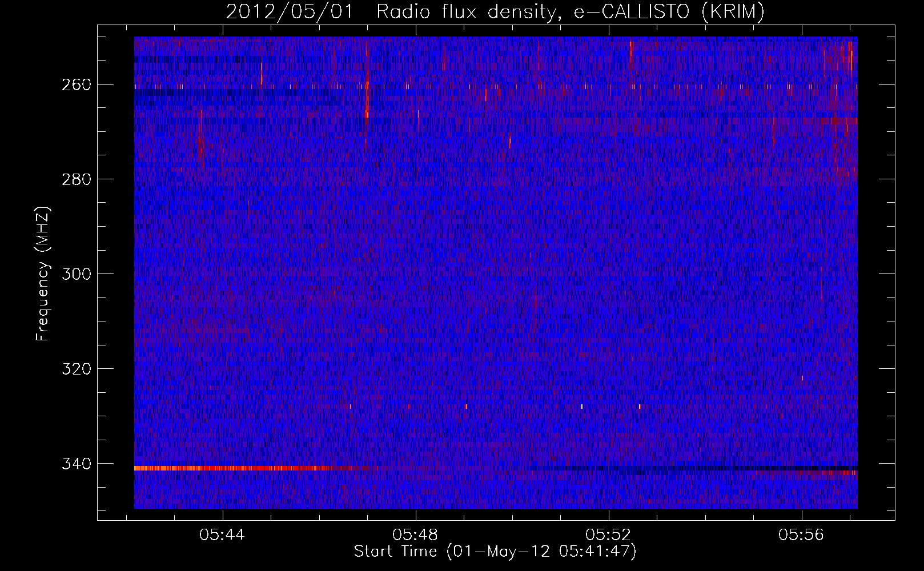924x571 pixels.
Task: Click the plot title mentioning e-CALLISTO (KRIM)
Action: pyautogui.click(x=495, y=12)
